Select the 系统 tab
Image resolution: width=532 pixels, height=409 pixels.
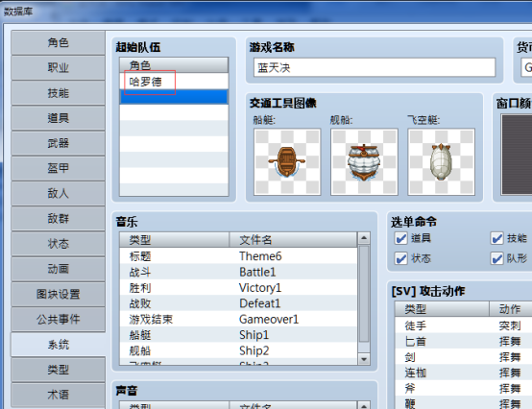click(x=58, y=345)
